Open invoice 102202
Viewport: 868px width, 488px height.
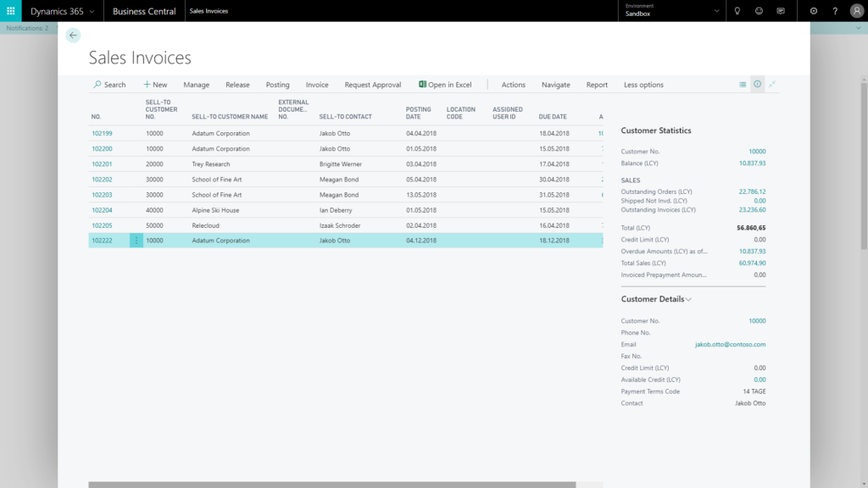pyautogui.click(x=102, y=180)
